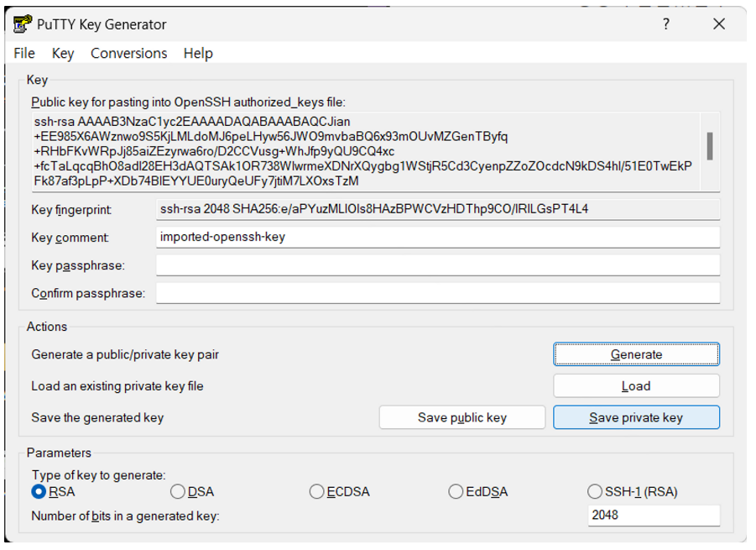756x550 pixels.
Task: Click the Key passphrase field
Action: 438,265
